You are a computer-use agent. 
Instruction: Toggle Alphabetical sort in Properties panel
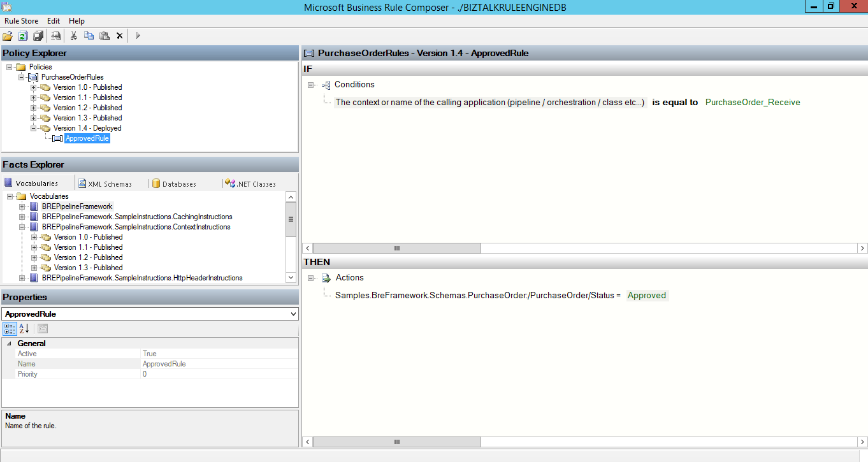coord(24,329)
